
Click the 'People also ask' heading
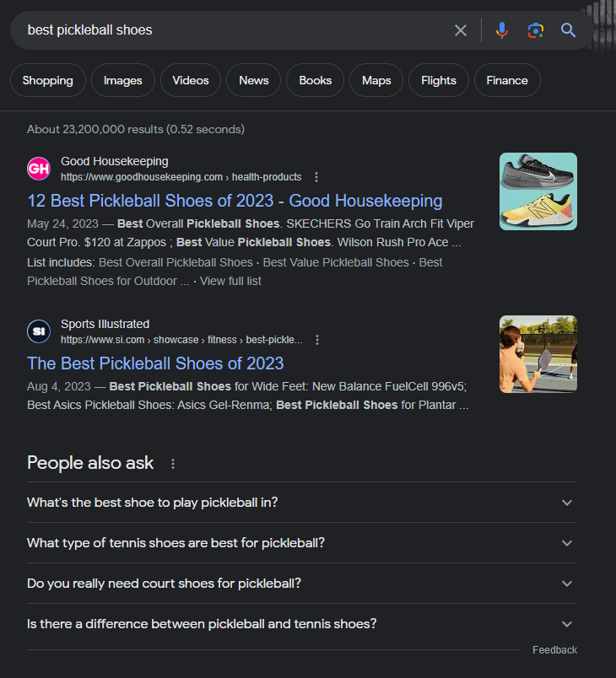[90, 463]
